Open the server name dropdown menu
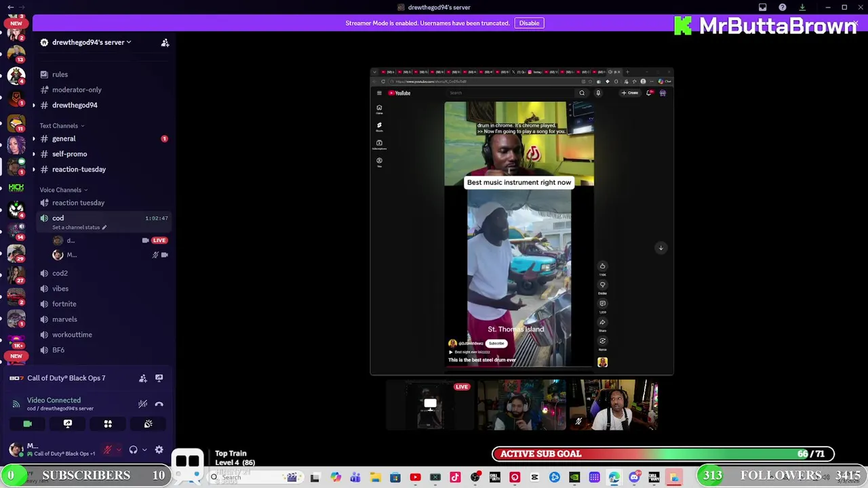This screenshot has height=488, width=868. [x=92, y=42]
